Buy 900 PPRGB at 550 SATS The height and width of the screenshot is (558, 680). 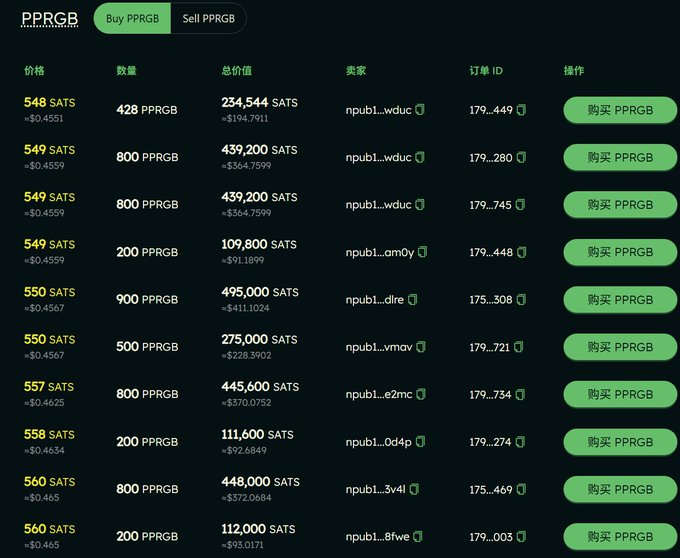[620, 300]
